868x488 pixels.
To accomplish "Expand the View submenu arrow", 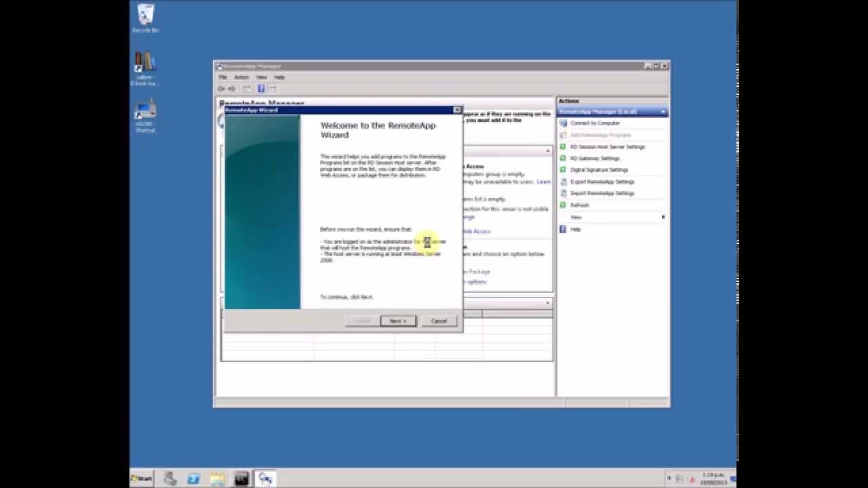I will 663,217.
